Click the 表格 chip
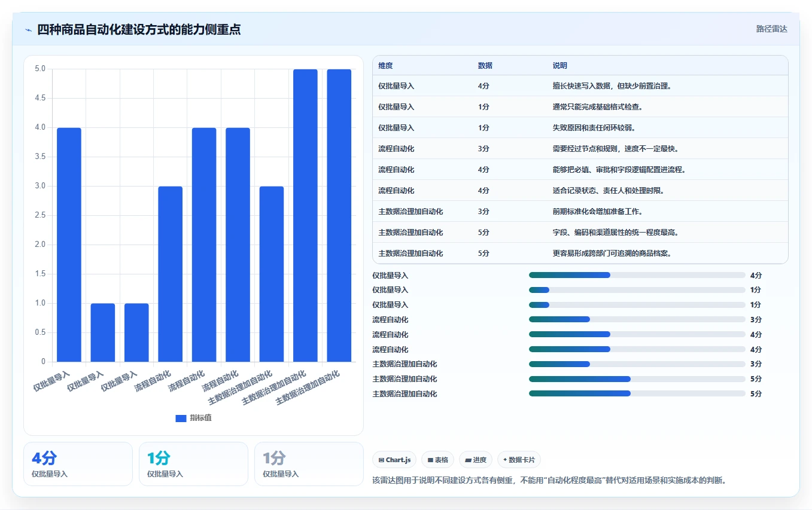Screen dimensions: 812x510 [438, 460]
